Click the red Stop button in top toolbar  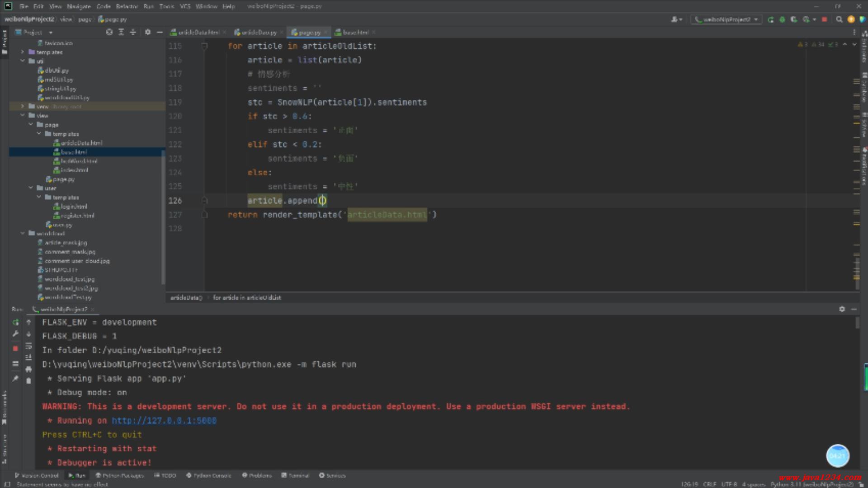coord(824,19)
